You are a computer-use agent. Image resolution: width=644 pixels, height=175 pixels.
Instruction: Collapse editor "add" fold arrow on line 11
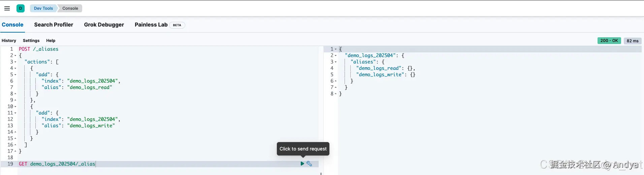15,113
